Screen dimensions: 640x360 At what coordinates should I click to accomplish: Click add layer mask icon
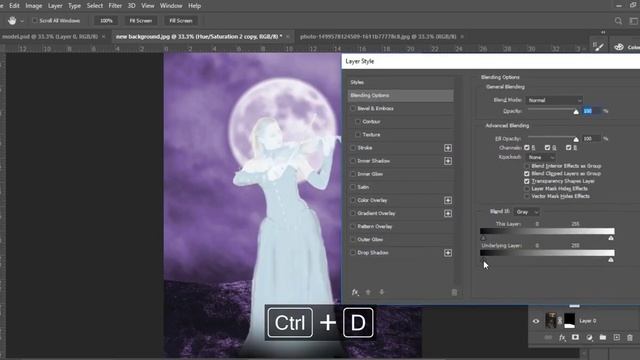(576, 338)
